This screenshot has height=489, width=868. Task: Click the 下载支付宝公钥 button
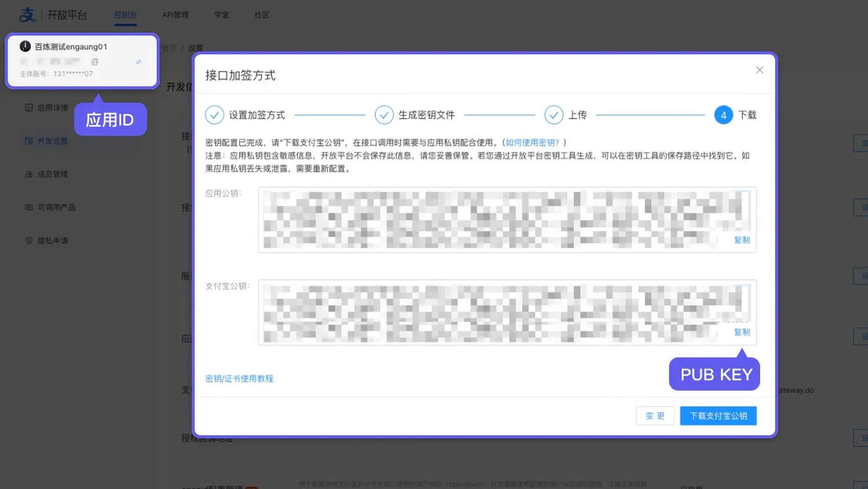coord(719,416)
